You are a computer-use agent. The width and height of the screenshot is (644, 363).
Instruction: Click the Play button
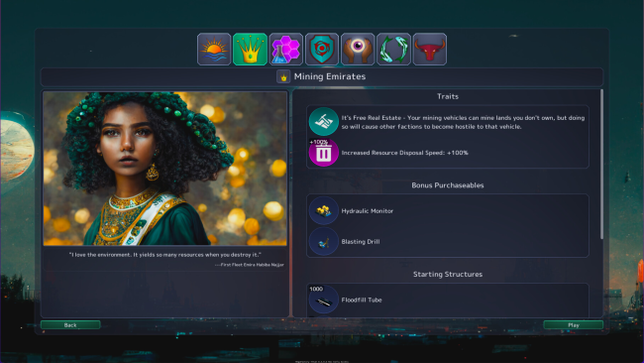(574, 324)
